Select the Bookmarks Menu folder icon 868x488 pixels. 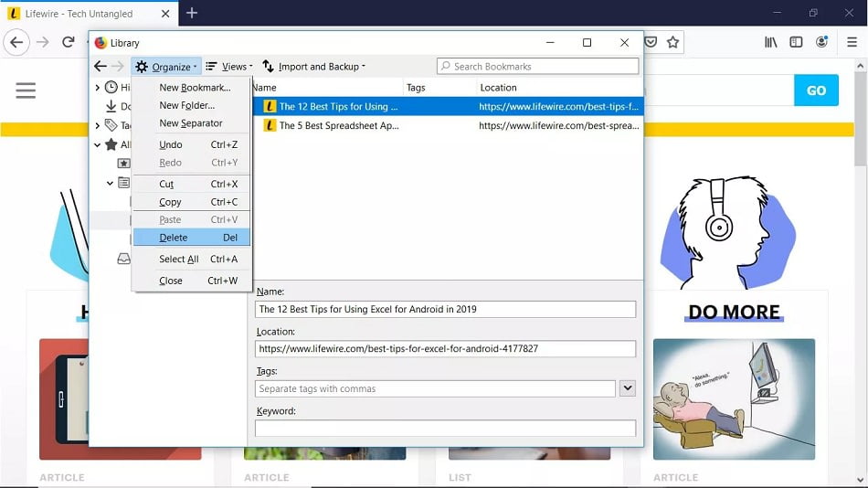tap(124, 182)
